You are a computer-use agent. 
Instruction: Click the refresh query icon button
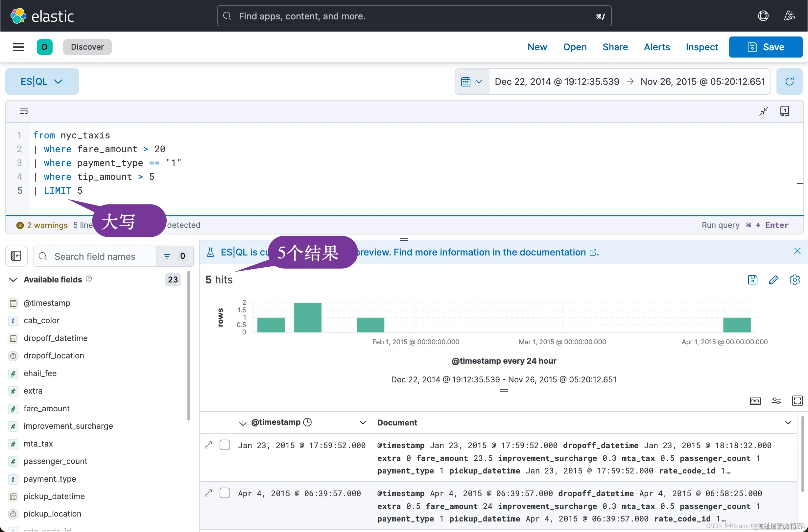coord(789,82)
